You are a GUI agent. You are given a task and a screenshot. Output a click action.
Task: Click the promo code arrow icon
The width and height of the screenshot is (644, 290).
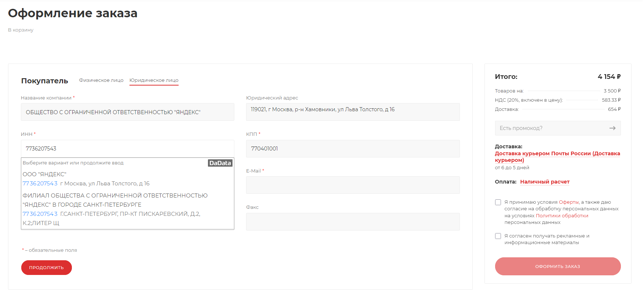tap(612, 128)
